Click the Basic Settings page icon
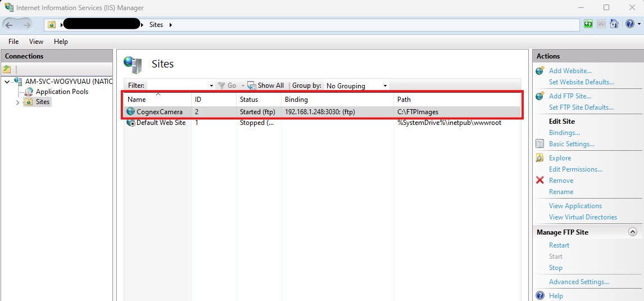This screenshot has height=301, width=644. (539, 144)
